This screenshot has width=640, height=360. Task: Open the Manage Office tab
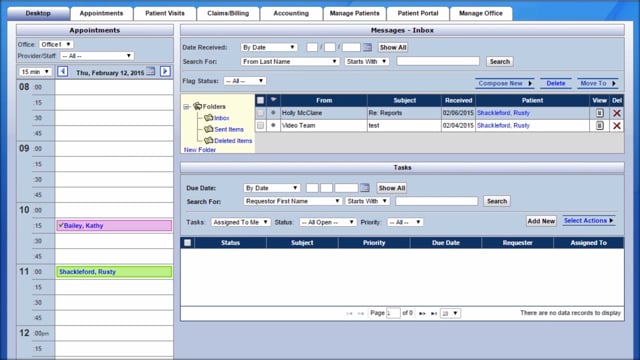point(481,13)
